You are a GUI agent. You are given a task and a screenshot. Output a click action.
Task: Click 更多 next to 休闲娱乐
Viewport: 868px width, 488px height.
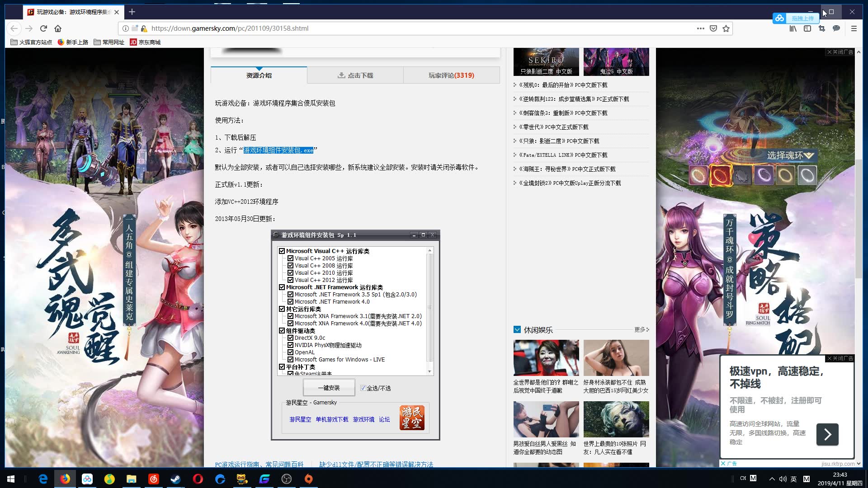(x=642, y=329)
